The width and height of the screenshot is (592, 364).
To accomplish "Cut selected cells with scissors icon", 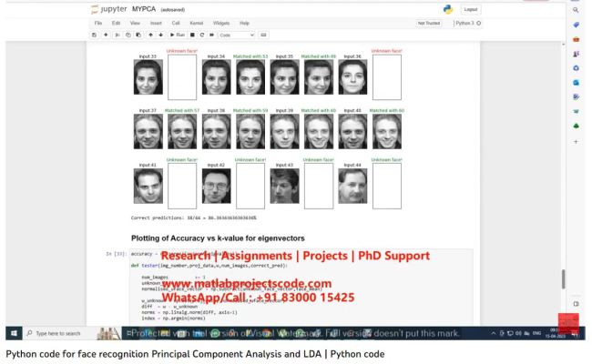I will (x=117, y=35).
